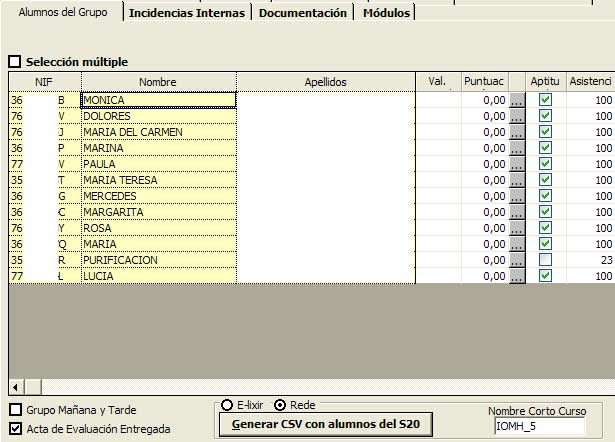Switch to Incidencias Internas tab
Viewport: 615px width, 442px height.
click(188, 13)
